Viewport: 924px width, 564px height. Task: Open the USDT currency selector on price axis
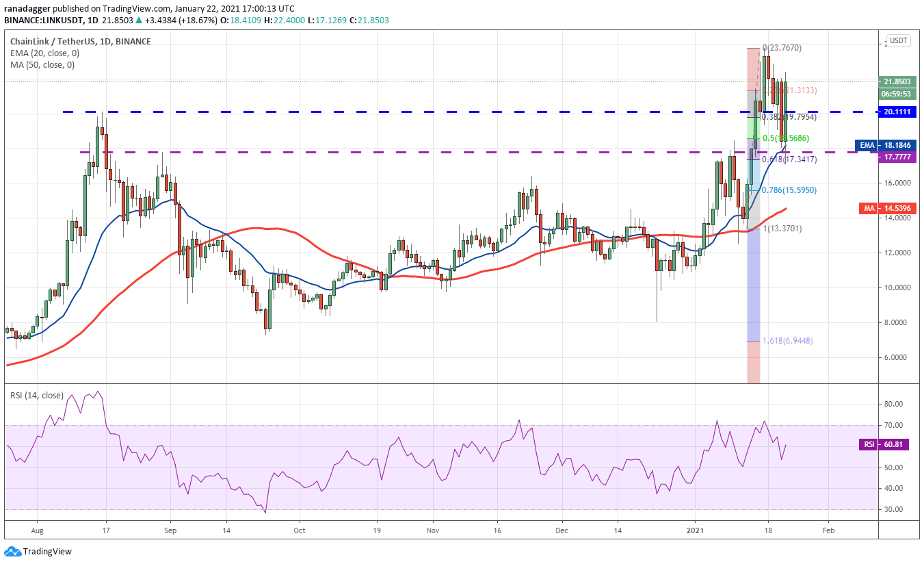pos(899,41)
